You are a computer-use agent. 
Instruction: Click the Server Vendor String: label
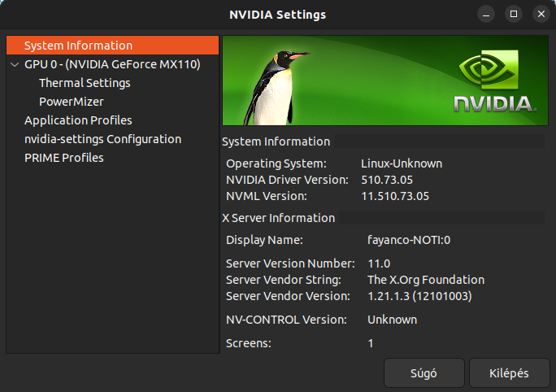[x=284, y=280]
